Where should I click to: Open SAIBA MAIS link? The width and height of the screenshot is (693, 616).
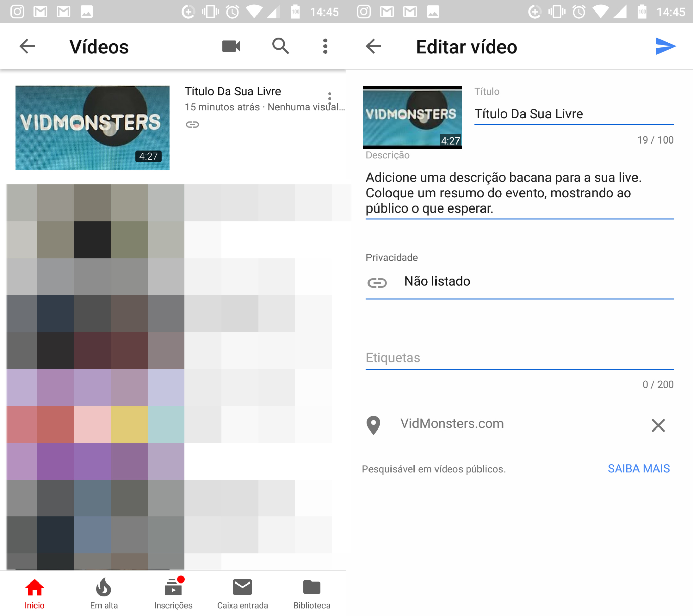click(639, 469)
